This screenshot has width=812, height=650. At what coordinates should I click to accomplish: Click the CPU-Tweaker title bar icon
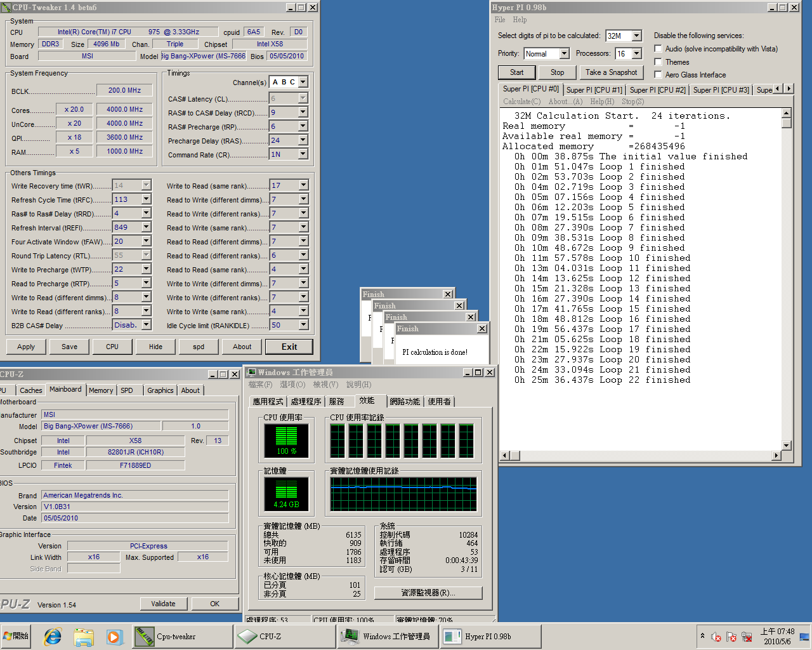coord(6,8)
